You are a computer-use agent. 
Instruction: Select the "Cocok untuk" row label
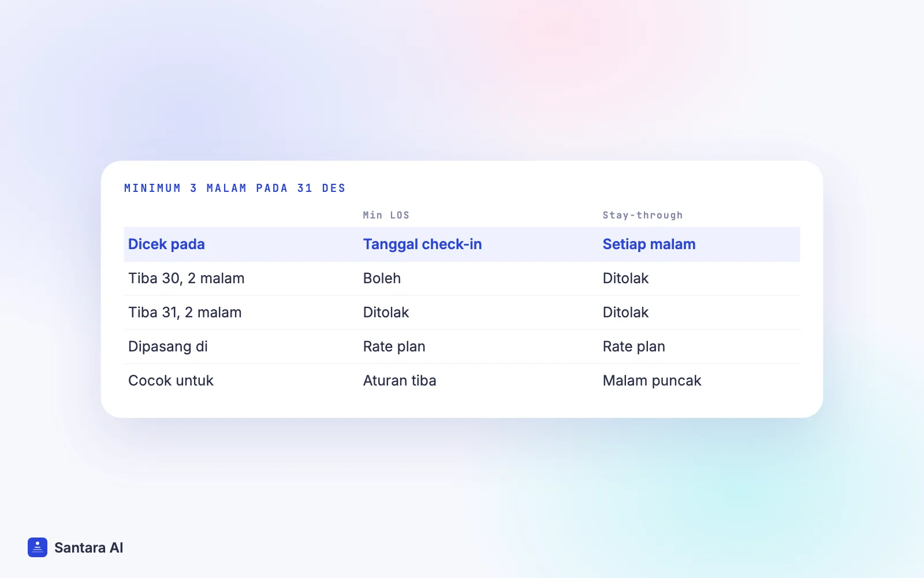pyautogui.click(x=171, y=381)
